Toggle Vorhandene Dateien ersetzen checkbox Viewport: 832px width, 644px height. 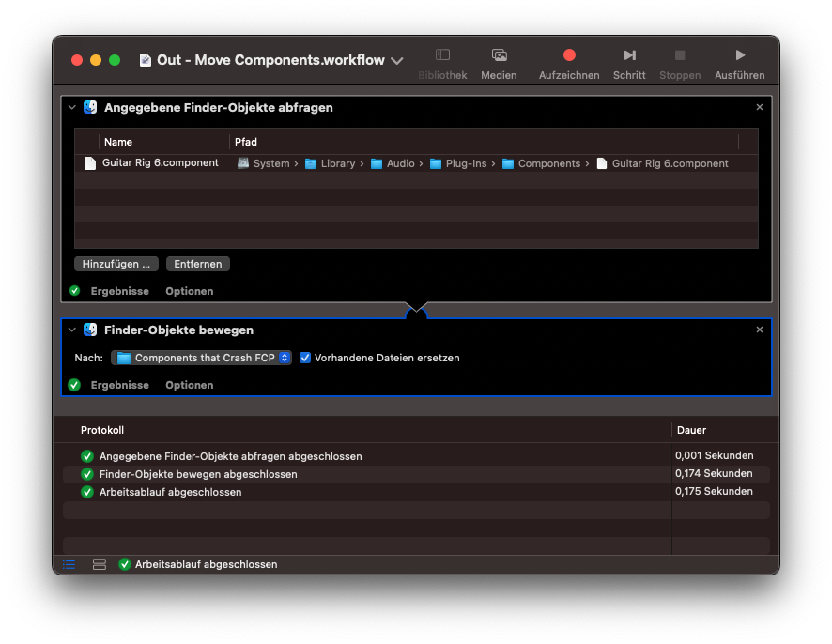coord(305,358)
